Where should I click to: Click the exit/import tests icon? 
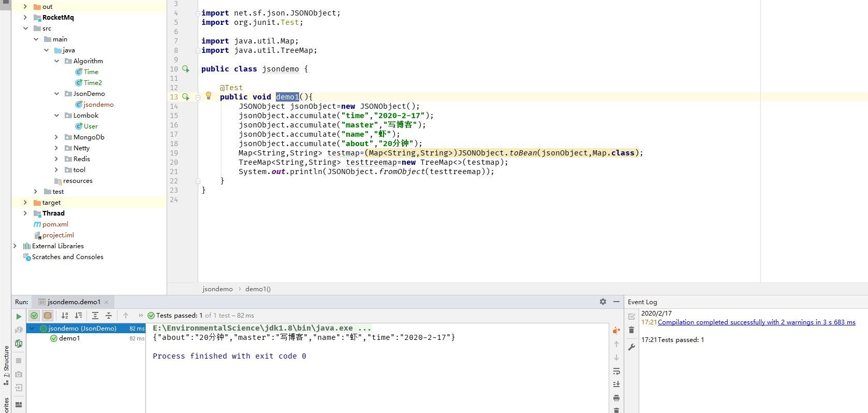tap(19, 388)
